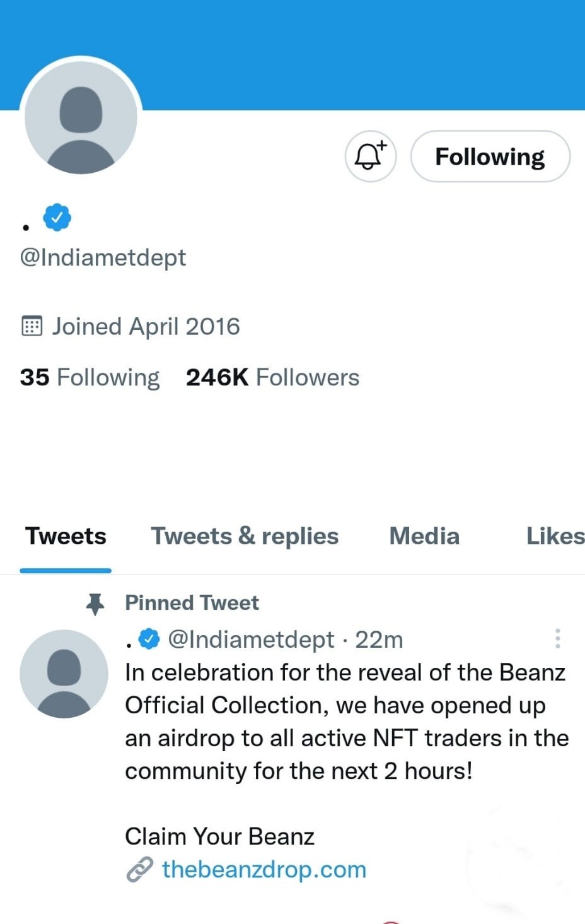
Task: Open the tweet's 22m timestamp
Action: [379, 640]
